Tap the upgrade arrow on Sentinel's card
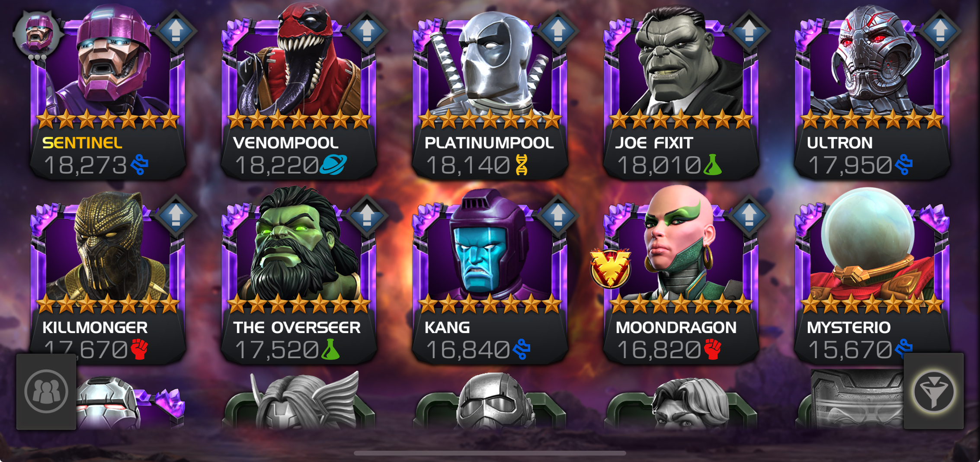The width and height of the screenshot is (980, 462). tap(176, 31)
